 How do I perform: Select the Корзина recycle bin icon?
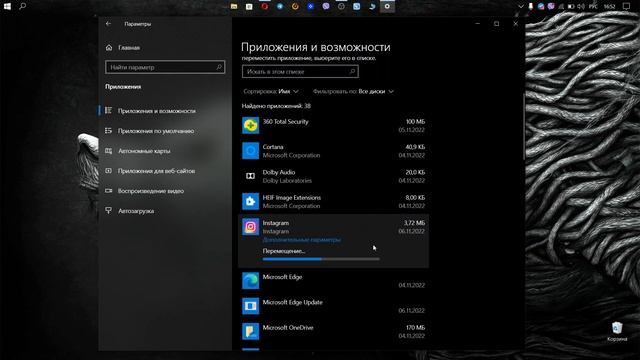617,331
